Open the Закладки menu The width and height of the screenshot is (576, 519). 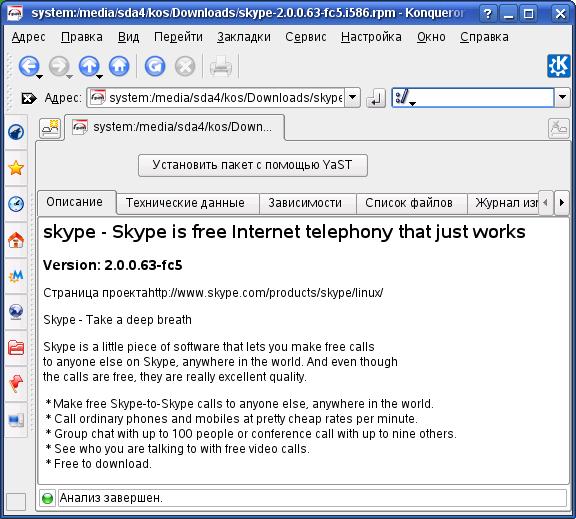pos(244,37)
